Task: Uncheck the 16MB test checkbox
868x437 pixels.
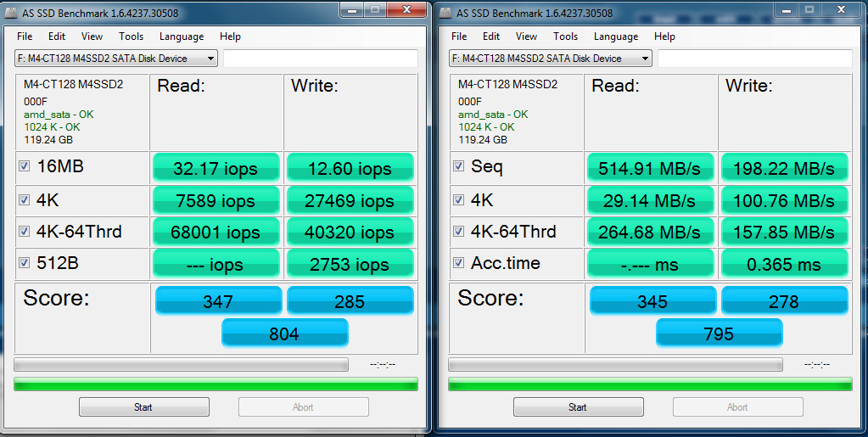Action: [24, 167]
